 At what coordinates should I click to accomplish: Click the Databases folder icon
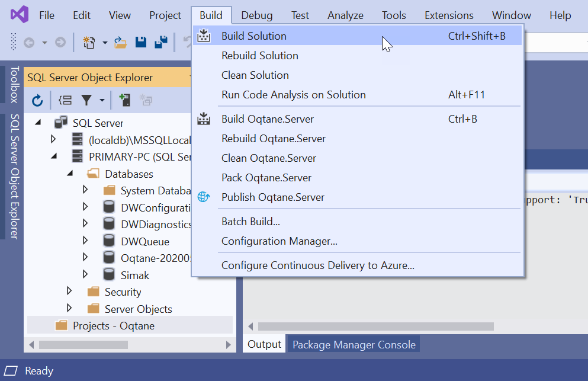point(93,174)
